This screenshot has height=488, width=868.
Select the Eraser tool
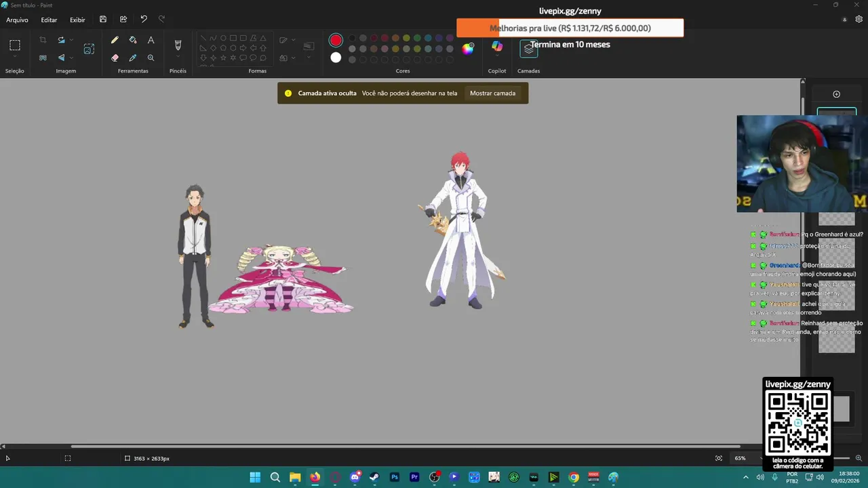point(115,58)
